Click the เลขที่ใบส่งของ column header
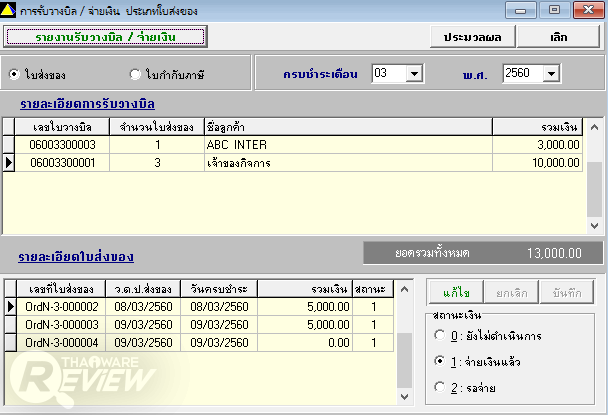 (61, 289)
